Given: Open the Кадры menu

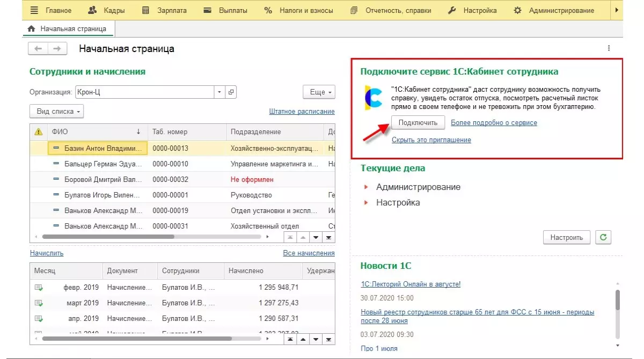Looking at the screenshot, I should coord(108,10).
